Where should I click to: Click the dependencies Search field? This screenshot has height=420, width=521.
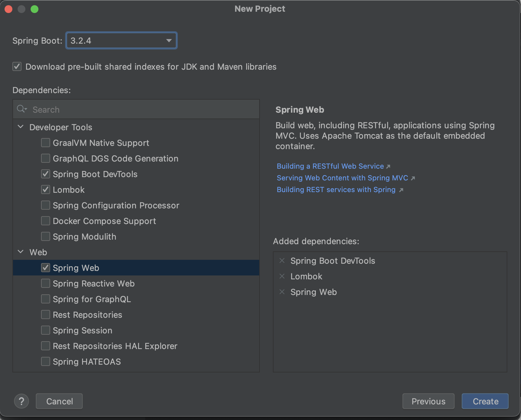click(136, 109)
